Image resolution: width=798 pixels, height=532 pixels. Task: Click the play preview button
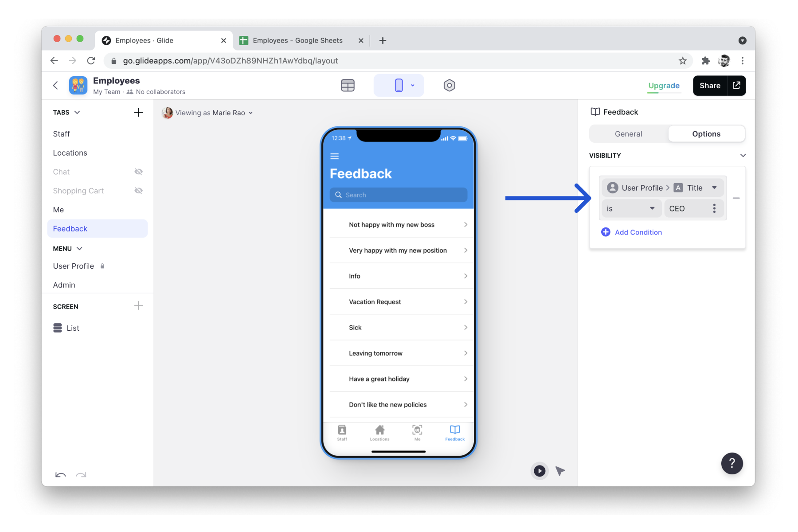[539, 471]
